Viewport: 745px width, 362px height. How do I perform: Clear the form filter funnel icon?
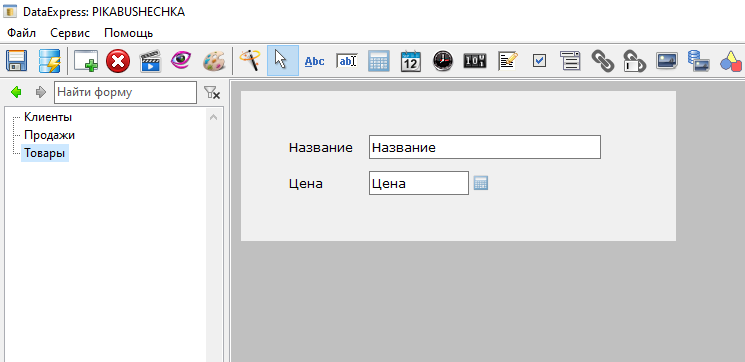click(211, 93)
